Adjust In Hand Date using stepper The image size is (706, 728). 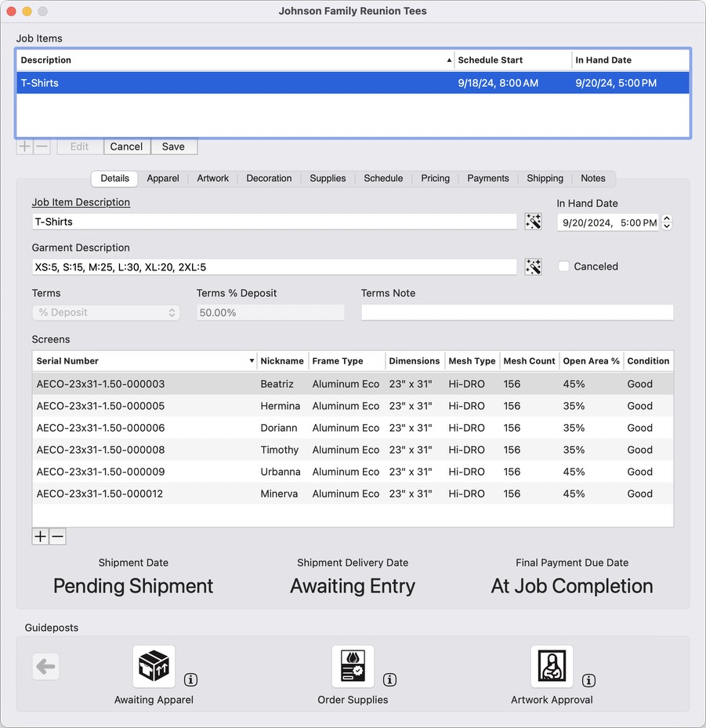click(667, 223)
